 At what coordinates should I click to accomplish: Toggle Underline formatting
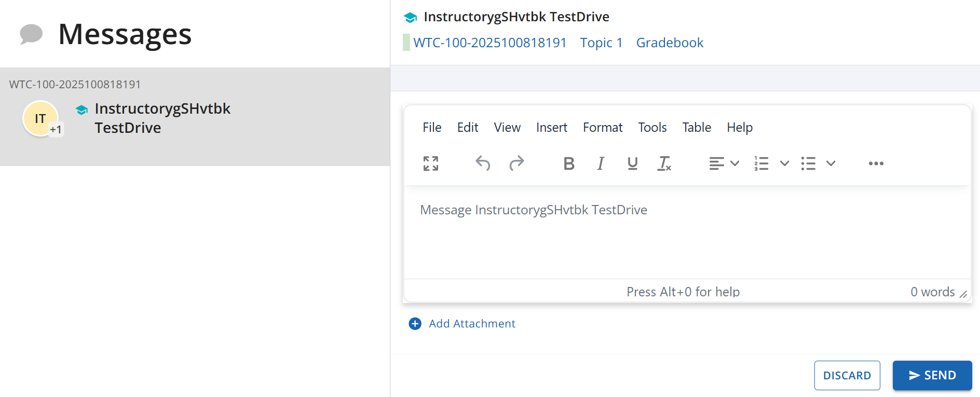point(632,163)
